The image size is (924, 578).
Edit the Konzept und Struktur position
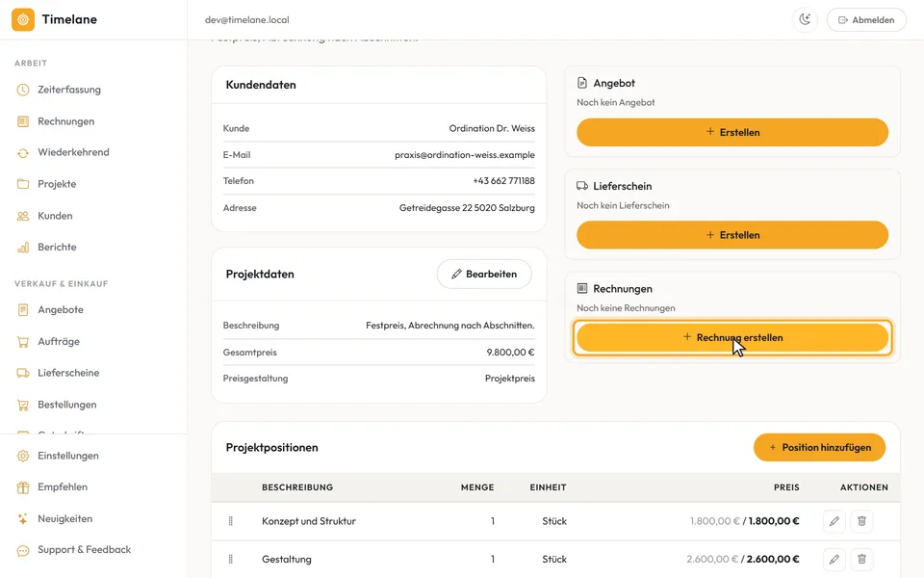(834, 521)
